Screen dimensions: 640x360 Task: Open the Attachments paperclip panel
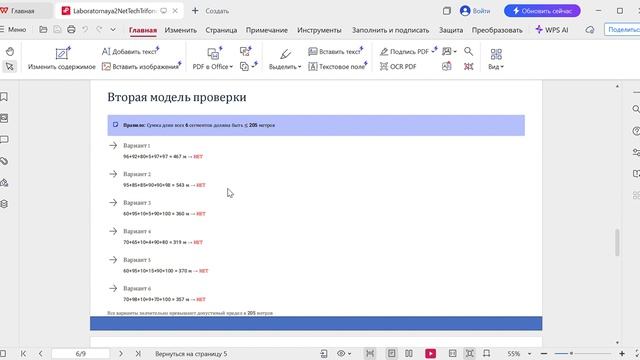4,161
